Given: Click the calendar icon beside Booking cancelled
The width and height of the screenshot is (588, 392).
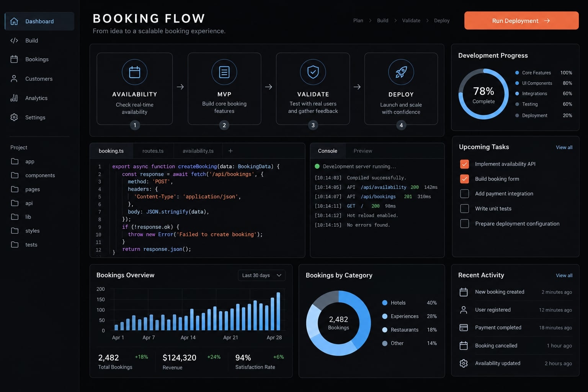Looking at the screenshot, I should pos(464,346).
